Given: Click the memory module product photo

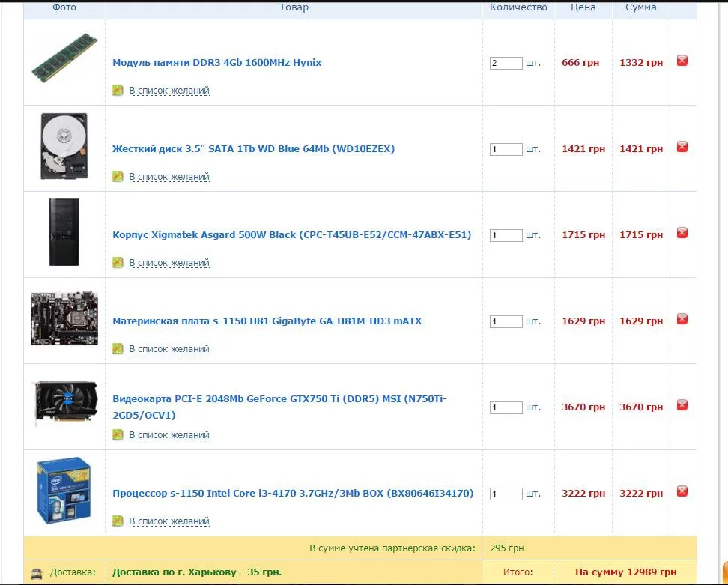Looking at the screenshot, I should pyautogui.click(x=64, y=58).
